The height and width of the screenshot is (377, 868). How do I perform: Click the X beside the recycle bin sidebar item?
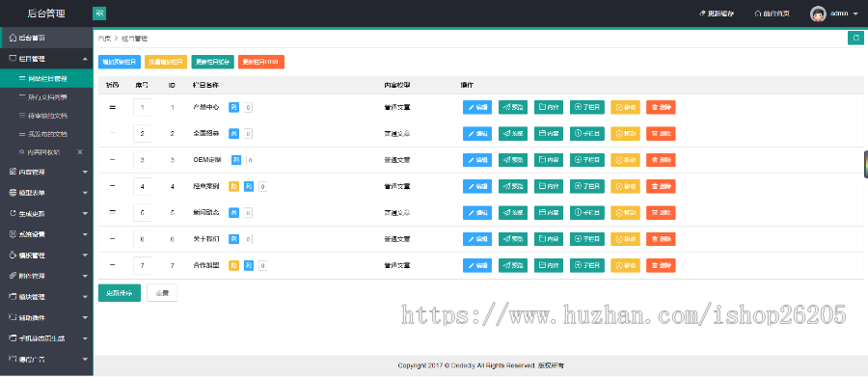(x=80, y=151)
